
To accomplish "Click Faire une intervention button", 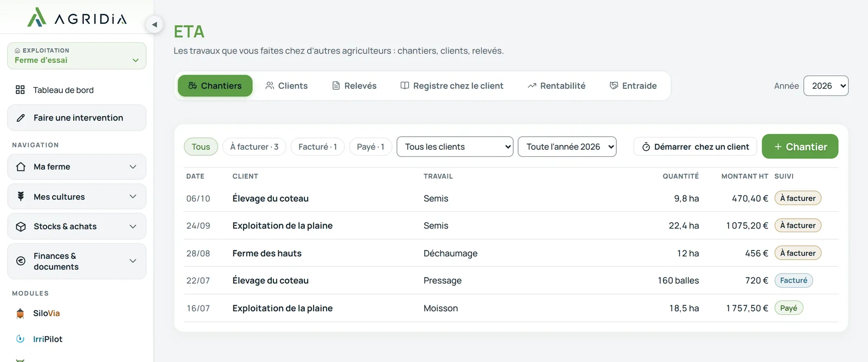I will click(x=76, y=118).
